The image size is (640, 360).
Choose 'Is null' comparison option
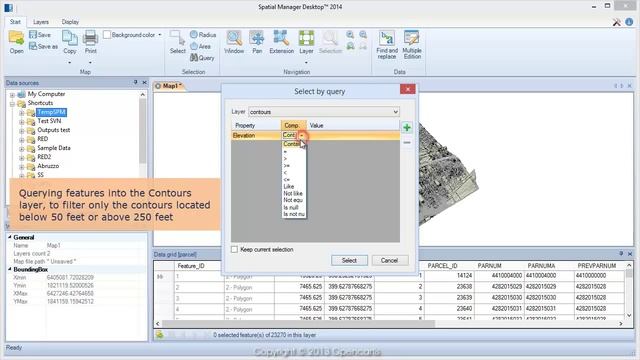click(293, 207)
